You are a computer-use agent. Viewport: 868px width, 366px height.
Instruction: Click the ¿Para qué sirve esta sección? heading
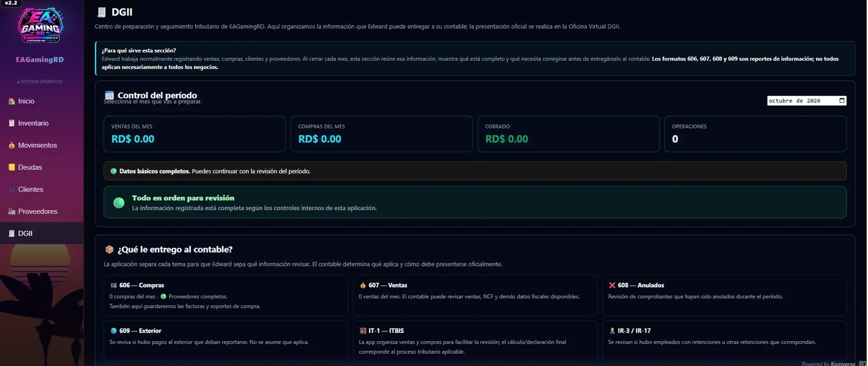pyautogui.click(x=139, y=50)
